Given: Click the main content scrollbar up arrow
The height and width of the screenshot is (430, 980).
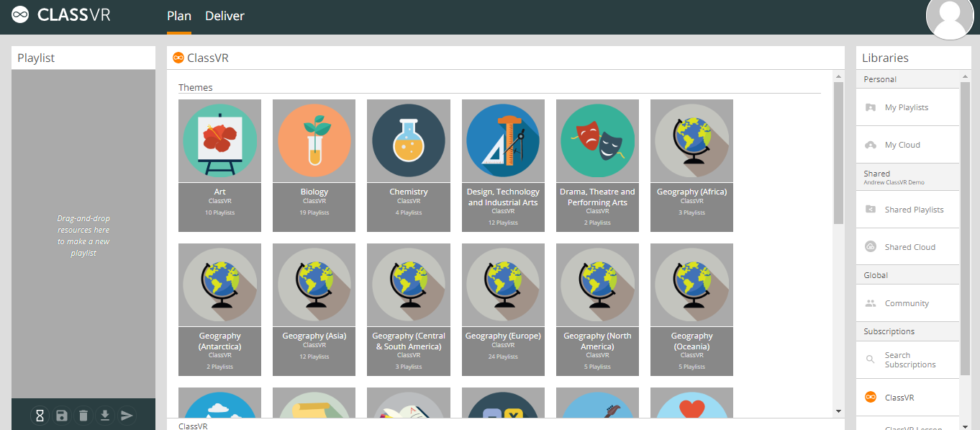Looking at the screenshot, I should point(838,76).
